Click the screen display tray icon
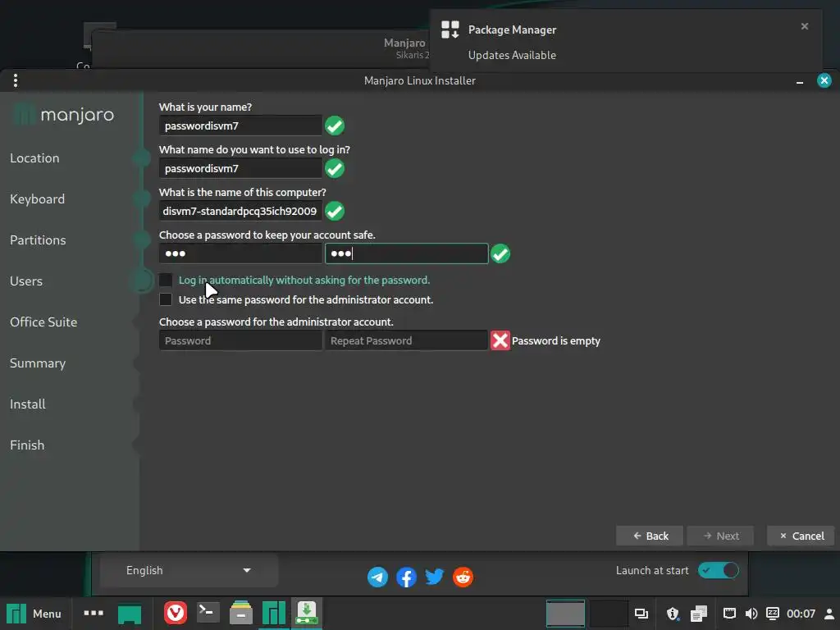Viewport: 840px width, 630px height. click(641, 614)
